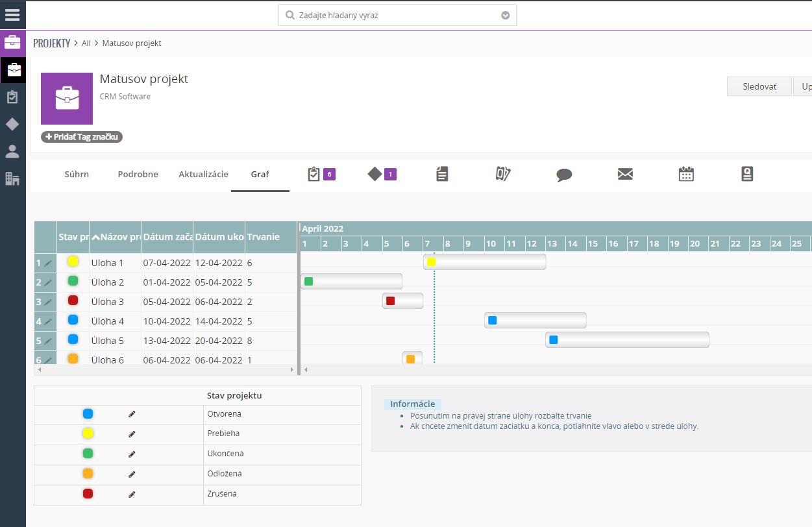Select the Úloha 4 name cell
The image size is (812, 527).
point(116,321)
